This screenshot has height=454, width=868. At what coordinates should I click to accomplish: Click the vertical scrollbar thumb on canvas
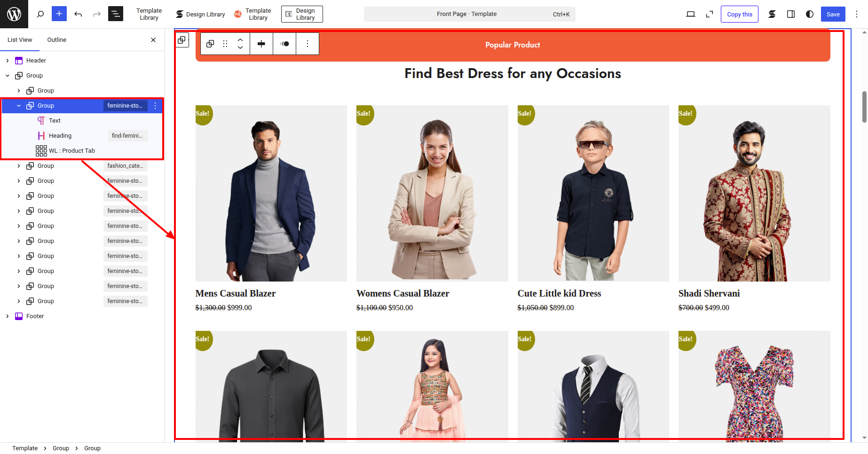[x=864, y=107]
